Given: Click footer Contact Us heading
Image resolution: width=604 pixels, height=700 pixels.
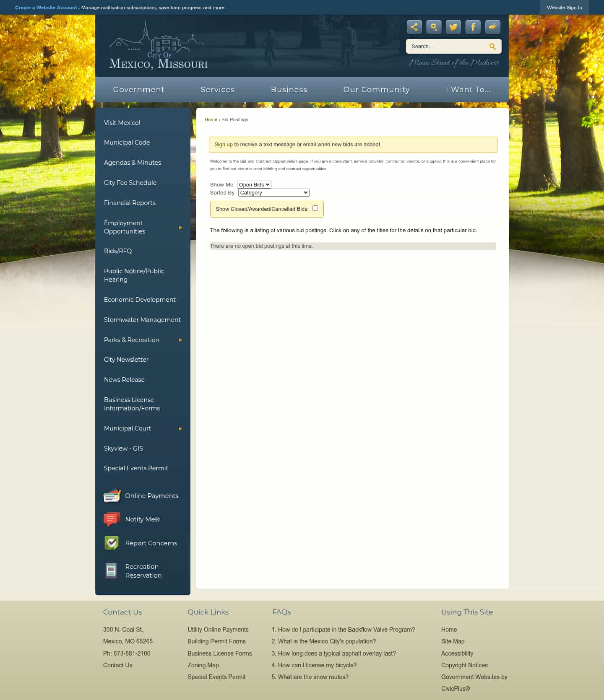Looking at the screenshot, I should click(x=122, y=612).
